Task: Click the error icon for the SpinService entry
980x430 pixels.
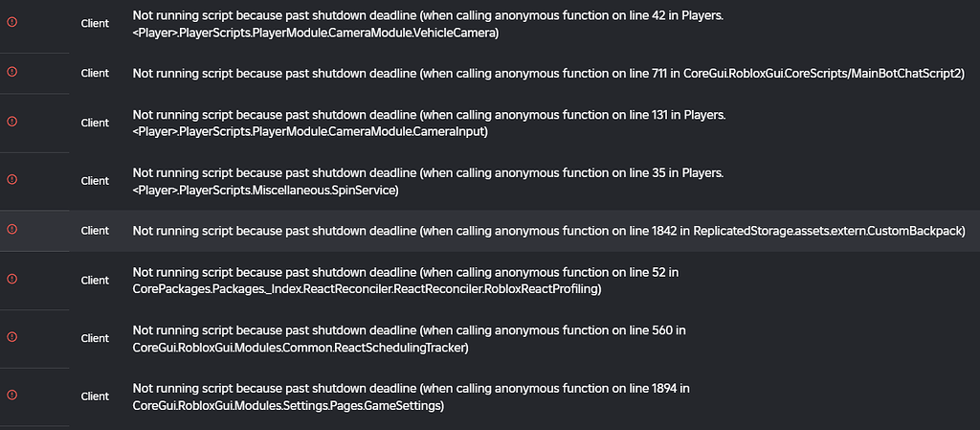Action: pyautogui.click(x=12, y=179)
